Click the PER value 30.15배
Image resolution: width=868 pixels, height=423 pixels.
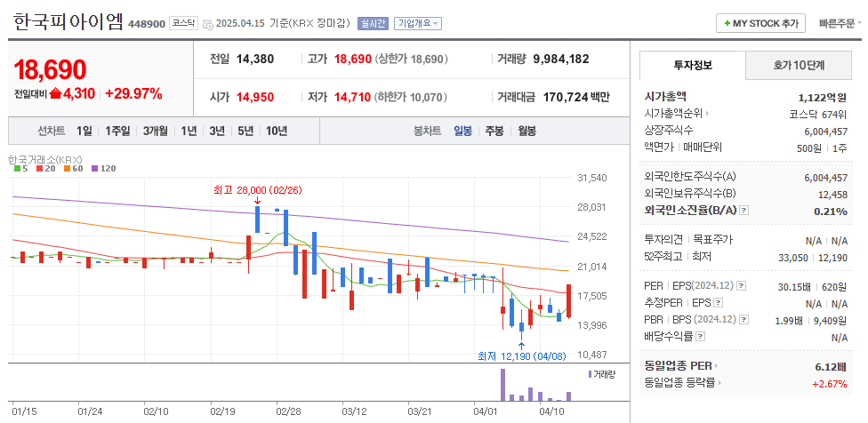[x=794, y=287]
